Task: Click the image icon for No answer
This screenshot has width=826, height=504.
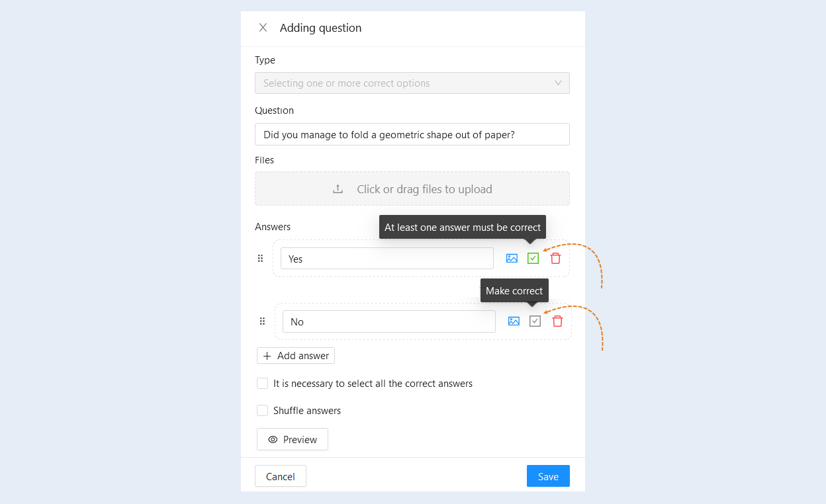Action: [514, 321]
